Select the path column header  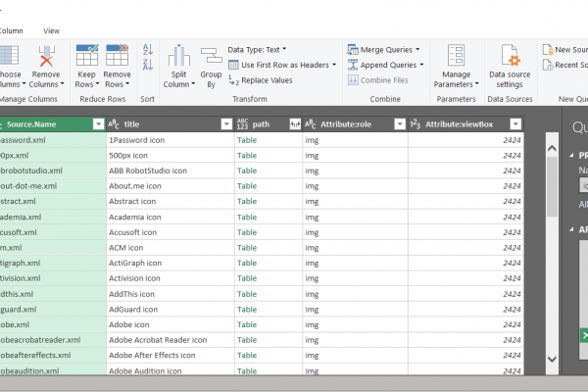pyautogui.click(x=261, y=124)
